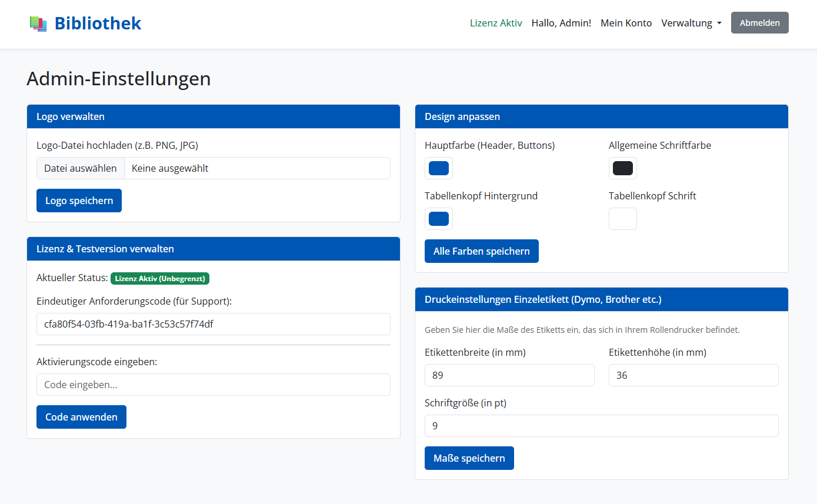Pick a new Tabellenkopf Schrift color
817x504 pixels.
pos(622,218)
